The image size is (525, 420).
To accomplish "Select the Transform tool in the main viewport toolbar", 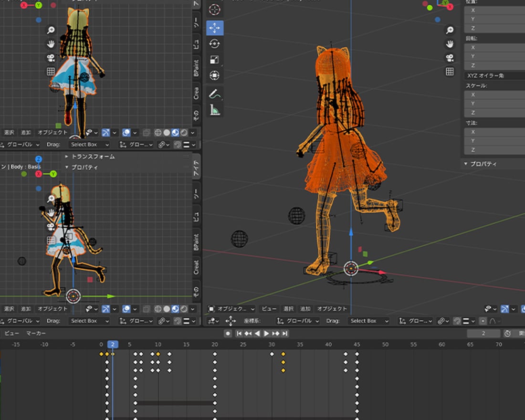I will pyautogui.click(x=215, y=75).
